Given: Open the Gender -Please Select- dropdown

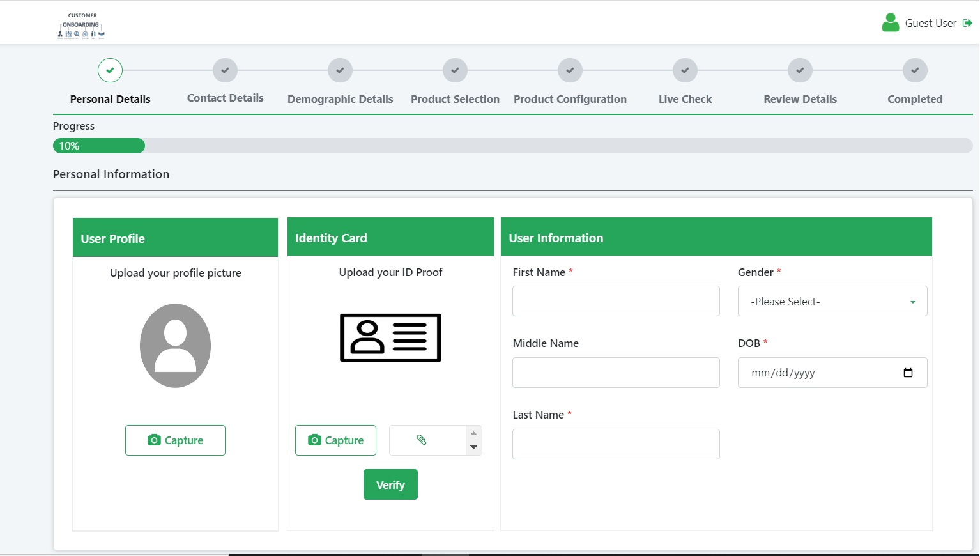Looking at the screenshot, I should coord(831,301).
